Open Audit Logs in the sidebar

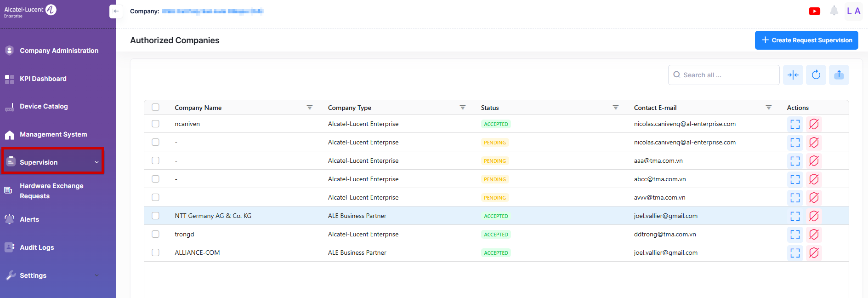pyautogui.click(x=37, y=247)
